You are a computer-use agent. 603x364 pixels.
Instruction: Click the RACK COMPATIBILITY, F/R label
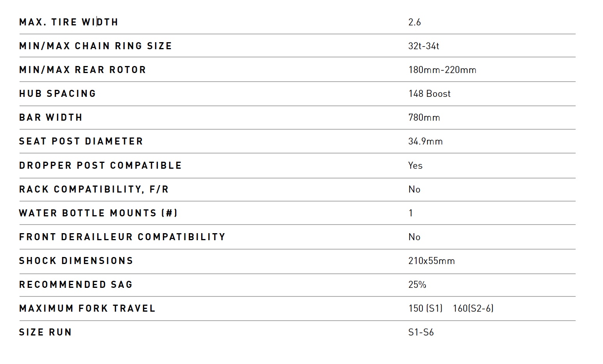94,189
